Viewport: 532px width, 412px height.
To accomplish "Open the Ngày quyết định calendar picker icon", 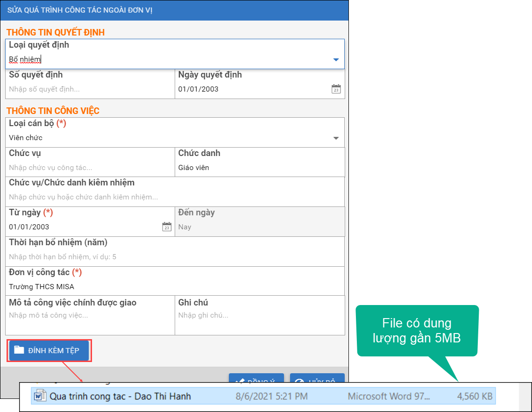I will click(x=336, y=89).
